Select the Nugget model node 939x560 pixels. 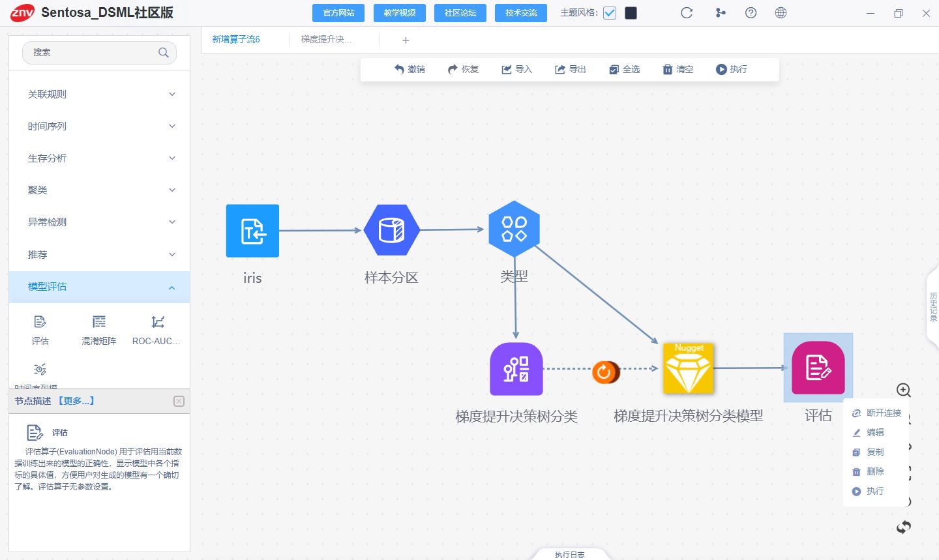point(689,368)
